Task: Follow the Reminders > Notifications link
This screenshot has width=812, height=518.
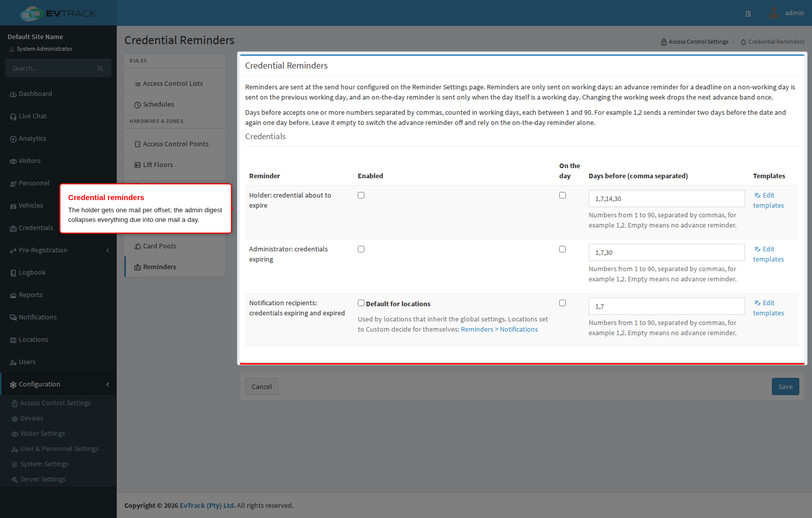Action: 499,330
